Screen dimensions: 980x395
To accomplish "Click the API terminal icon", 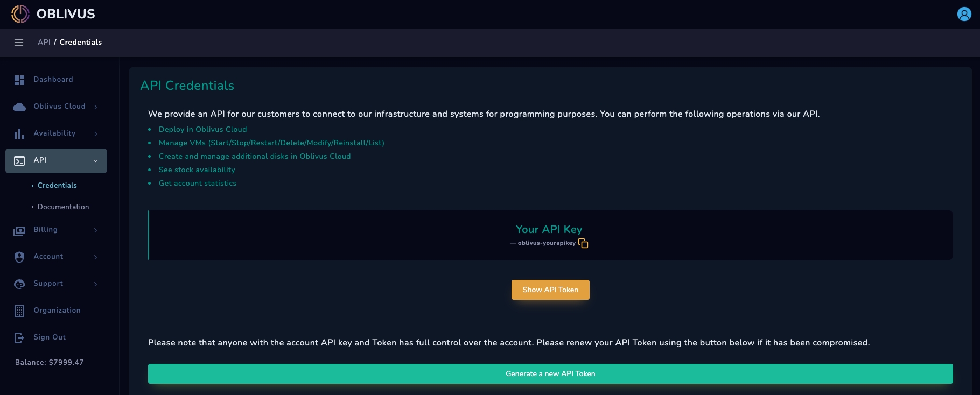I will (x=19, y=160).
